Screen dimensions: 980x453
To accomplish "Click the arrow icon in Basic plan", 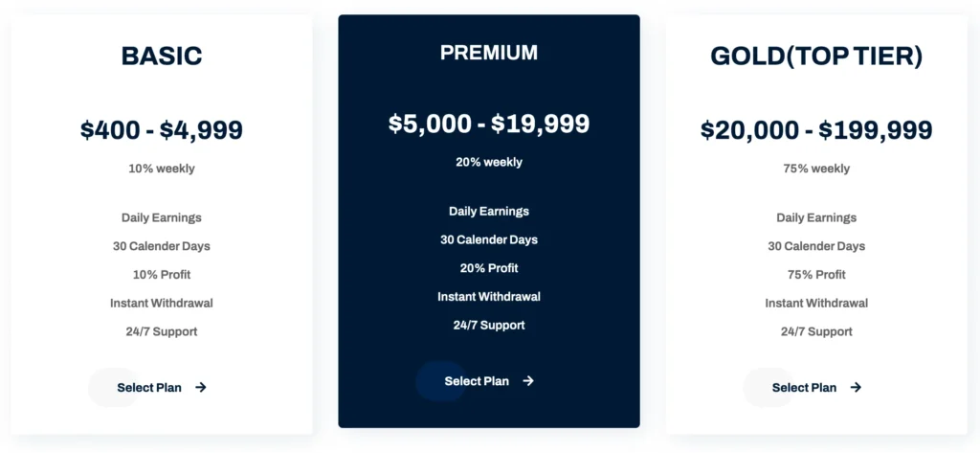I will [x=200, y=388].
